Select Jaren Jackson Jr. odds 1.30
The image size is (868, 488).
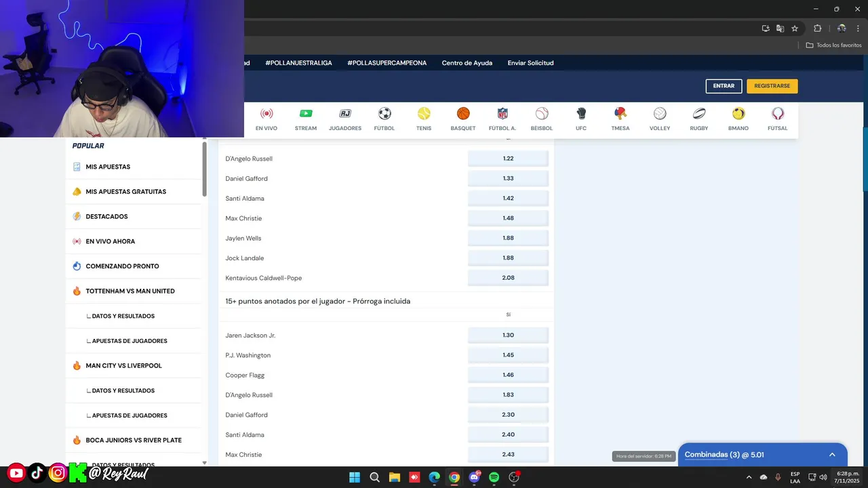click(508, 335)
